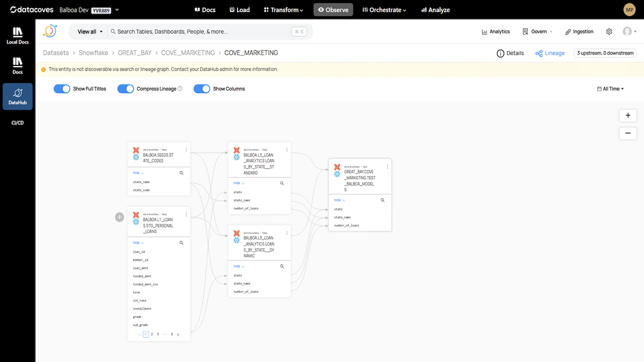Toggle Show Columns switch
Image resolution: width=644 pixels, height=362 pixels.
[x=202, y=88]
